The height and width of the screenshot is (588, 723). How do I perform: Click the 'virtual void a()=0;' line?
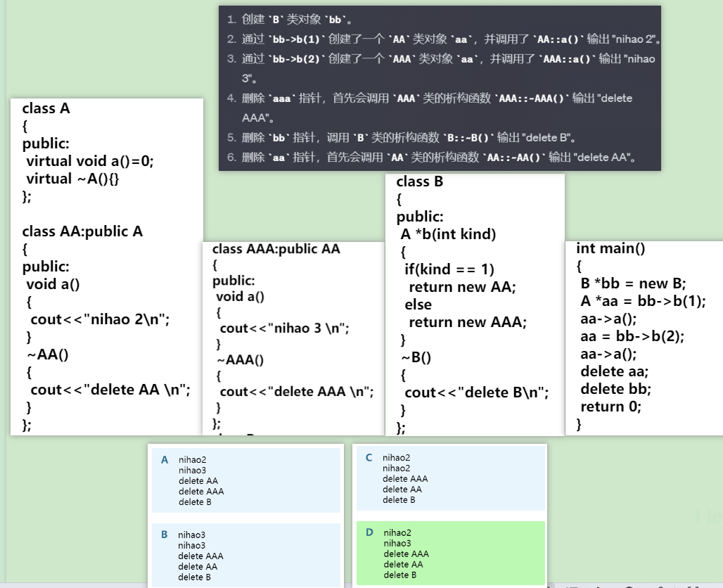pyautogui.click(x=90, y=161)
